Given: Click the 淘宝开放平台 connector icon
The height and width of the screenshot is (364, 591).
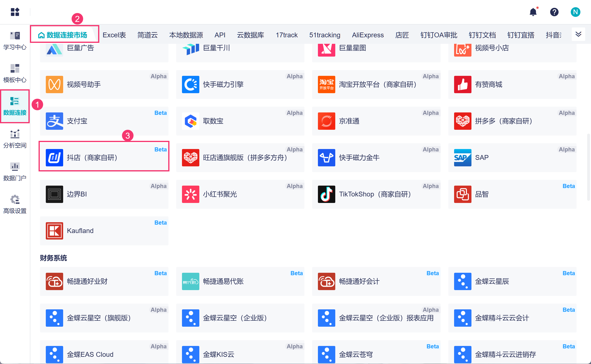Looking at the screenshot, I should [x=327, y=84].
